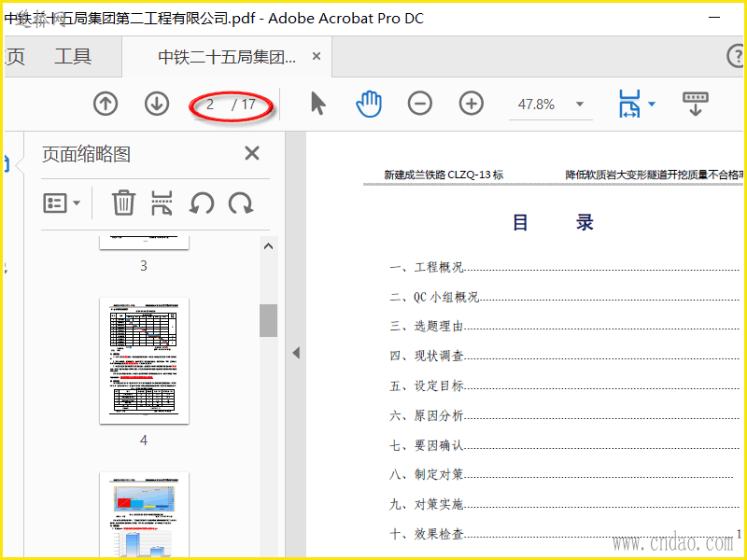Viewport: 747px width, 560px height.
Task: Click the 十、效果检查 contents entry
Action: point(564,534)
